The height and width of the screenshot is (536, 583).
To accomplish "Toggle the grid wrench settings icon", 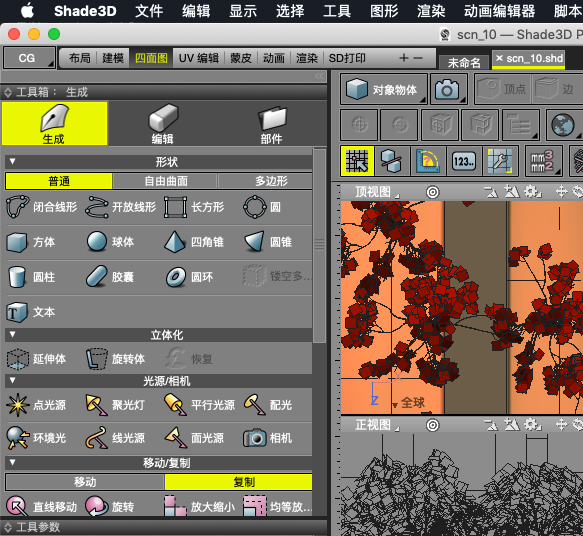I will tap(500, 161).
